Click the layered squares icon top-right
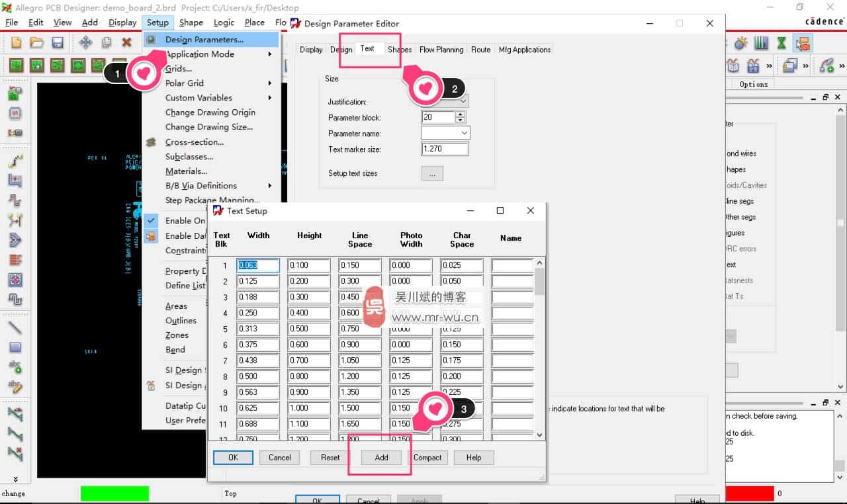This screenshot has height=504, width=847. click(790, 65)
